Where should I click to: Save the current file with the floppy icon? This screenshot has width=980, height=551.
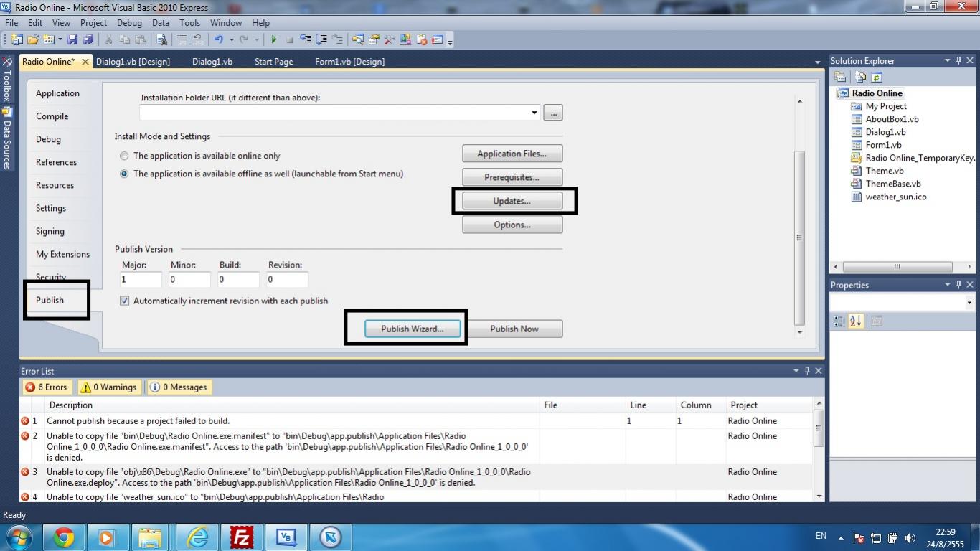[x=72, y=39]
